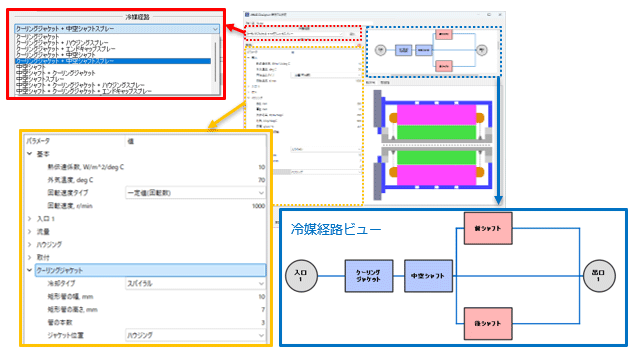
Task: Click the 冷却タイプ label
Action: click(61, 284)
